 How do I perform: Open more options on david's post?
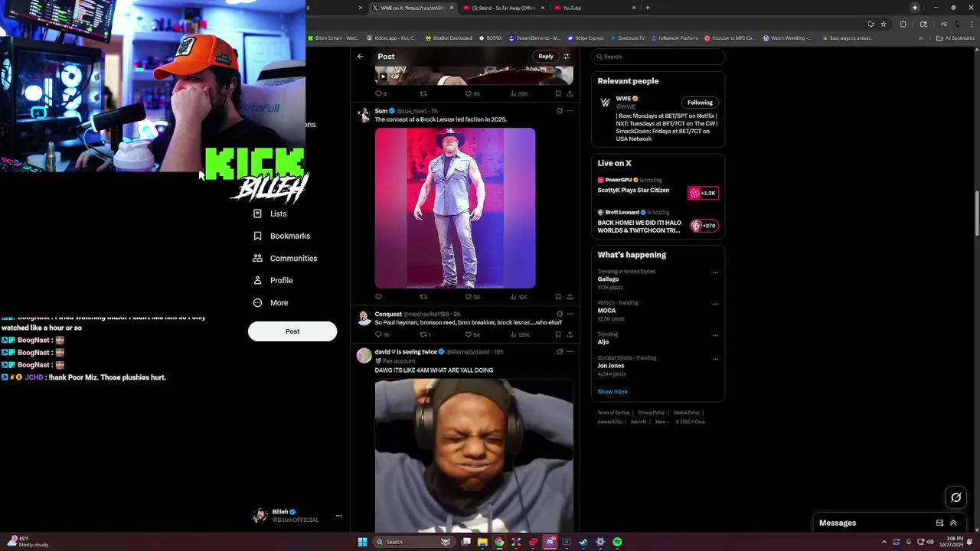(570, 352)
